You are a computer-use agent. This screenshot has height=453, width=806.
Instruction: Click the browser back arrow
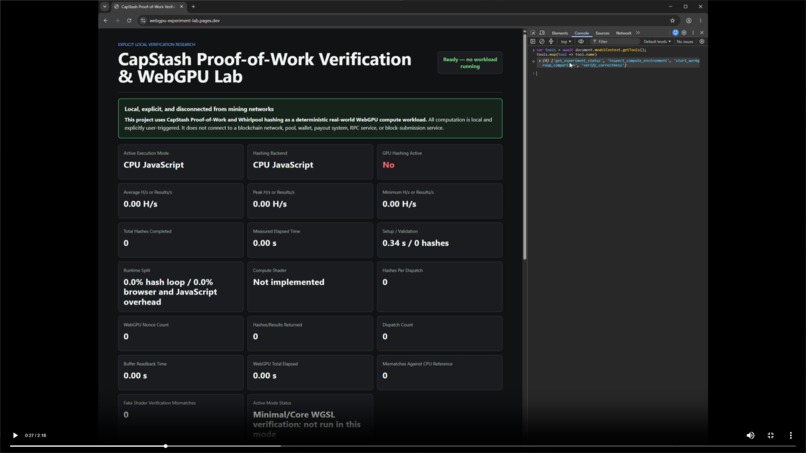(x=106, y=21)
